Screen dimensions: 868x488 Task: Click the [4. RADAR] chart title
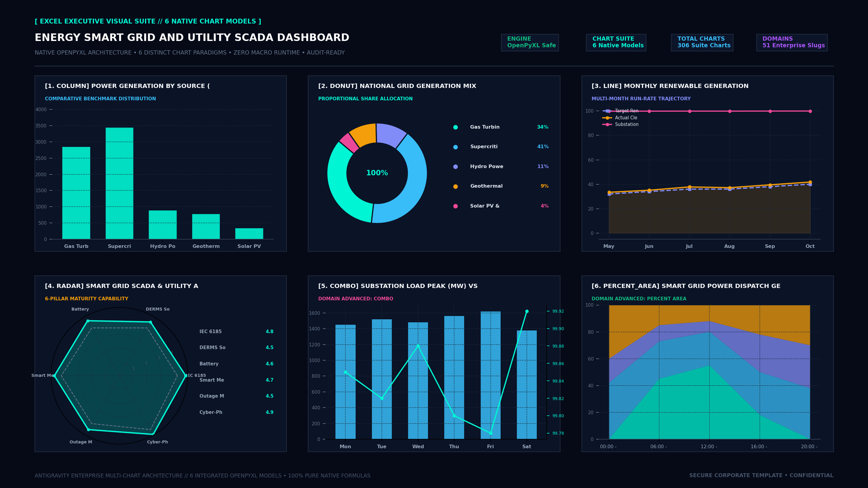click(122, 286)
